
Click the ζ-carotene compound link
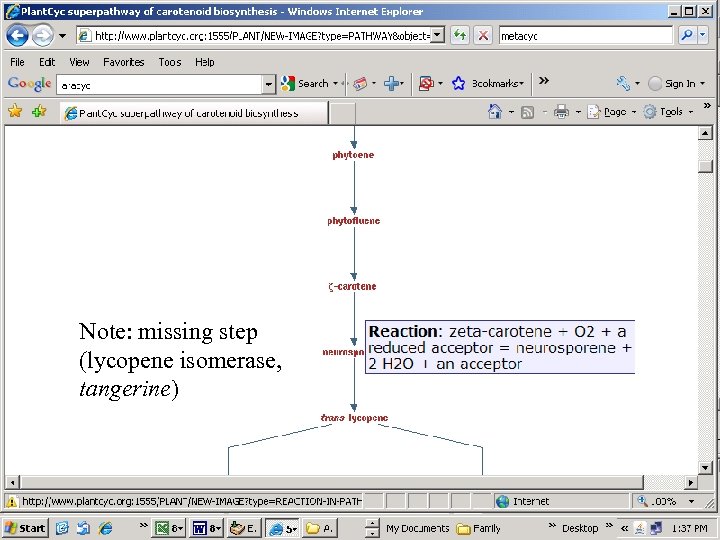352,287
